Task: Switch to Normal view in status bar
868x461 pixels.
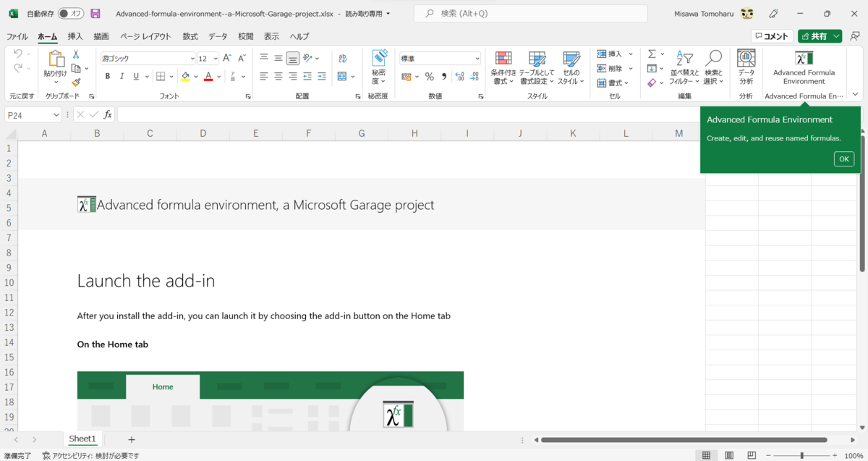Action: 706,456
